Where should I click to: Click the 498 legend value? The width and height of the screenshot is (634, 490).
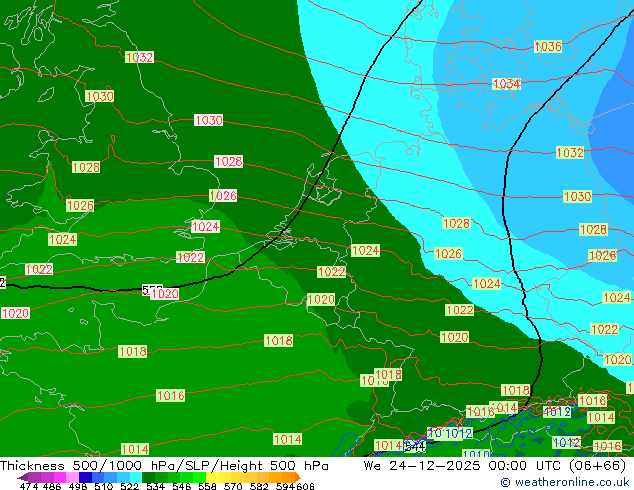[x=78, y=486]
